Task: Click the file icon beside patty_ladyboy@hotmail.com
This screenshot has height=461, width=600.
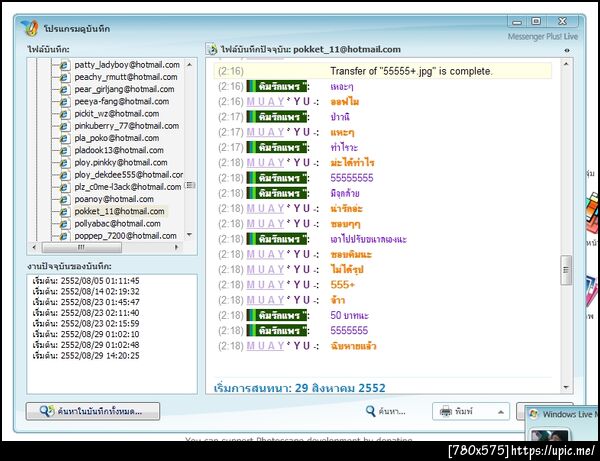Action: [x=64, y=65]
